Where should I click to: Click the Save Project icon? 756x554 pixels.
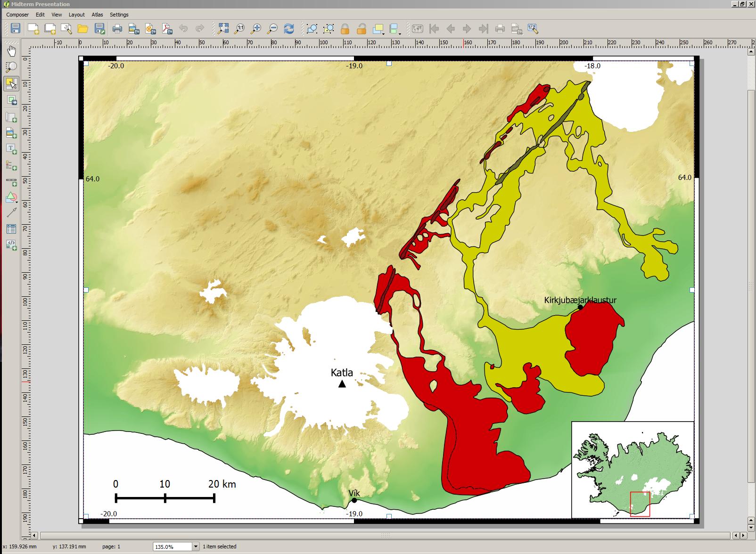point(15,29)
